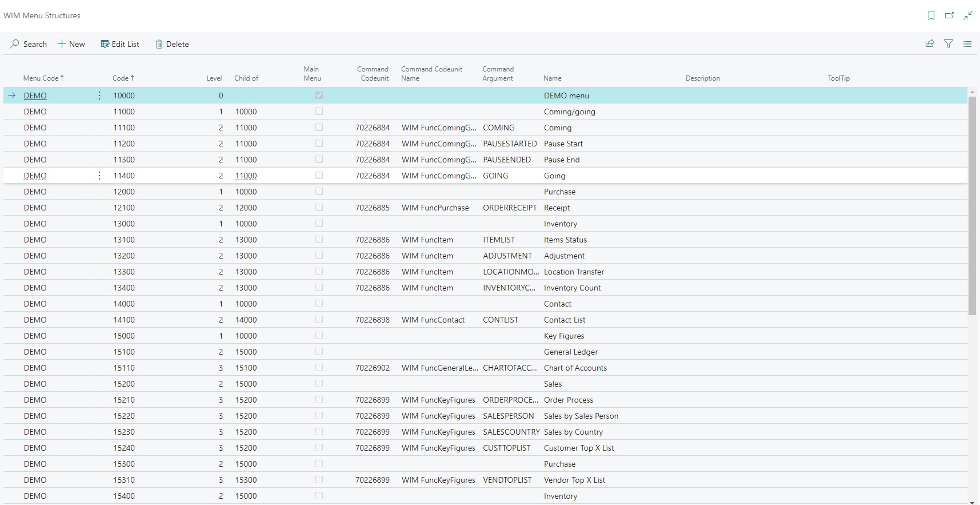This screenshot has width=980, height=505.
Task: Toggle Main Menu checkbox in Sales by Country row
Action: [319, 432]
